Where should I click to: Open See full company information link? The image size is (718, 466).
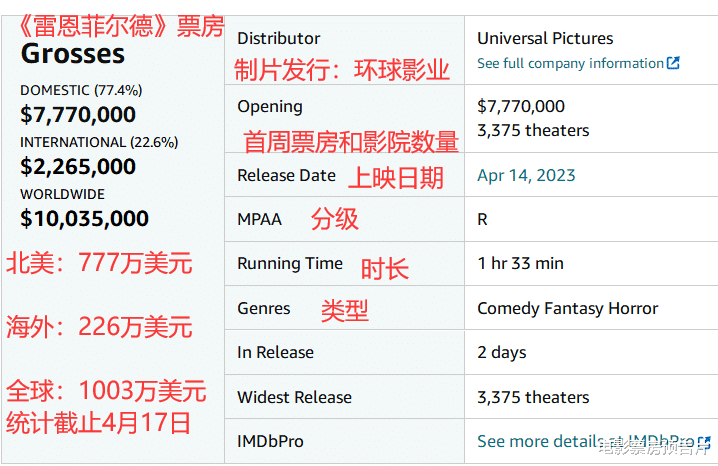[570, 63]
